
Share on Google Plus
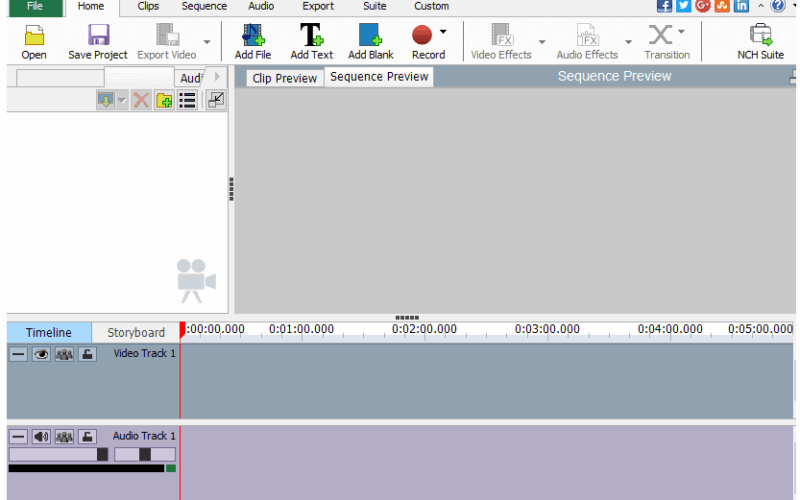(703, 6)
